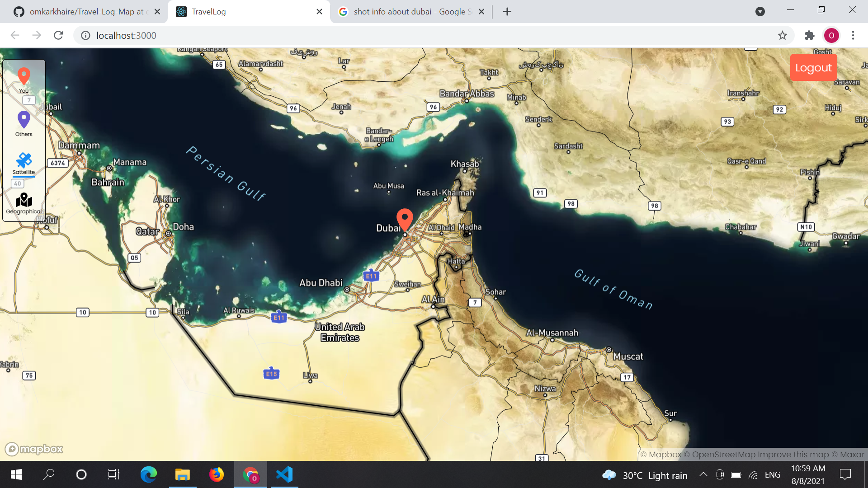Bookmark this page with the star icon
The width and height of the screenshot is (868, 488).
(783, 35)
